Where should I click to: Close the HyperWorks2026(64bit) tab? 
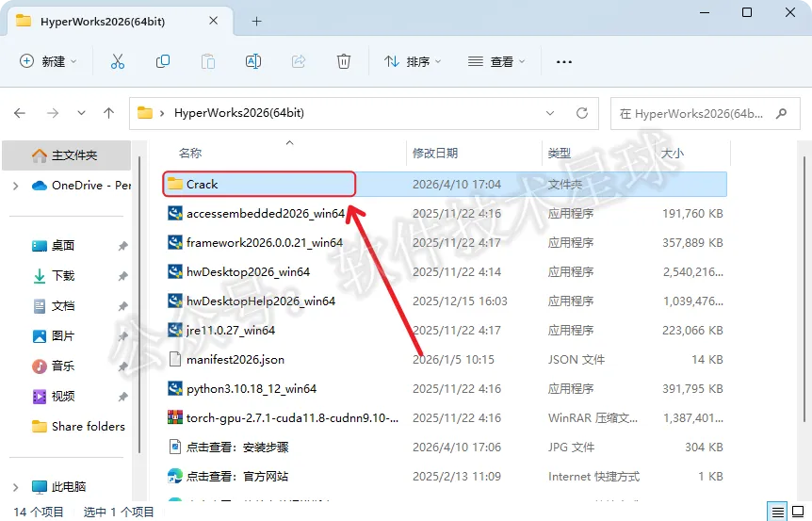click(x=213, y=21)
